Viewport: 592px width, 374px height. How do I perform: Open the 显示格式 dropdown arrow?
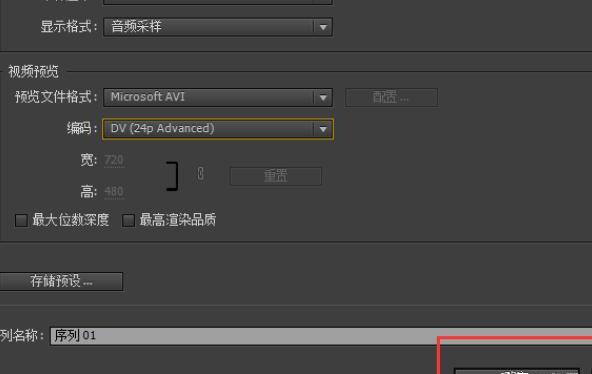tap(323, 27)
